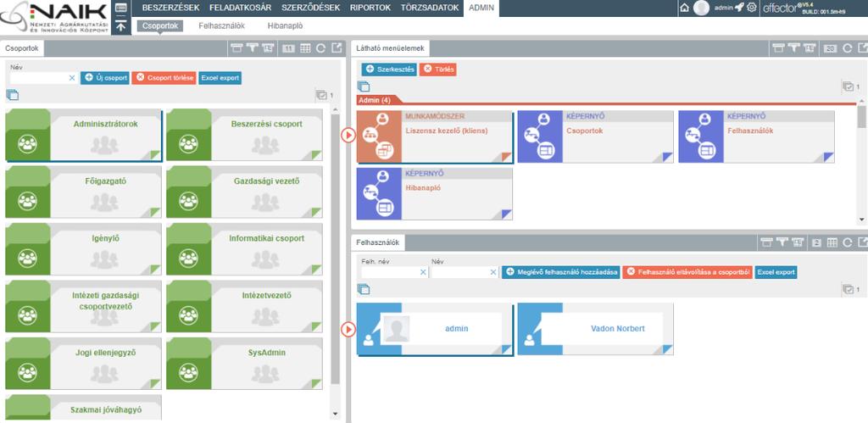The height and width of the screenshot is (423, 868).
Task: Collapse header with the upward arrow icon
Action: pyautogui.click(x=121, y=26)
